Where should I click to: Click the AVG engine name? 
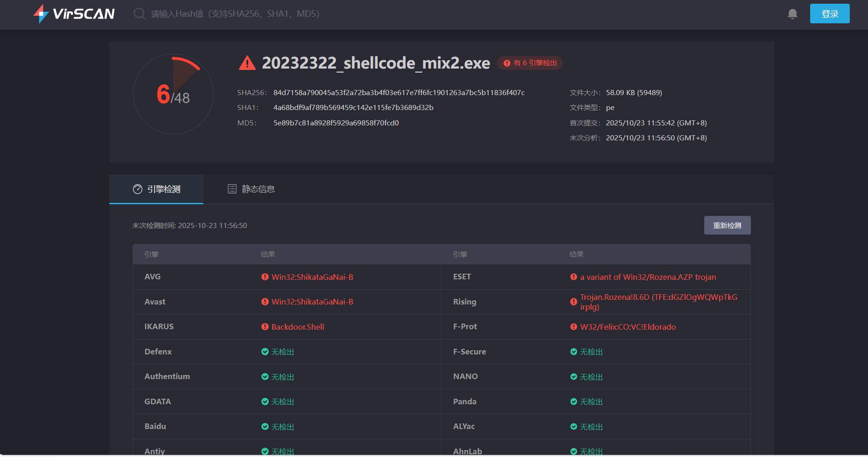(x=153, y=277)
